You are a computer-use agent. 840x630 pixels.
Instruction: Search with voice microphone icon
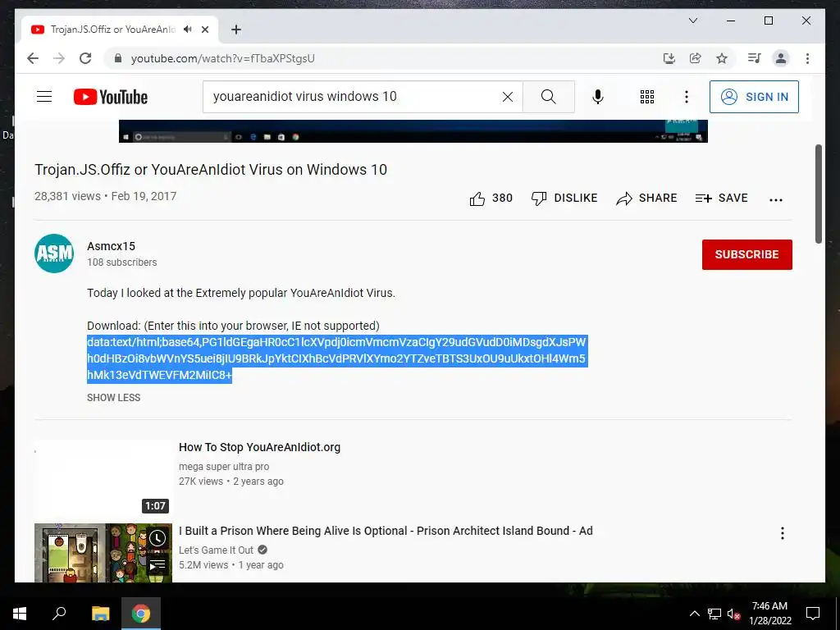coord(598,97)
